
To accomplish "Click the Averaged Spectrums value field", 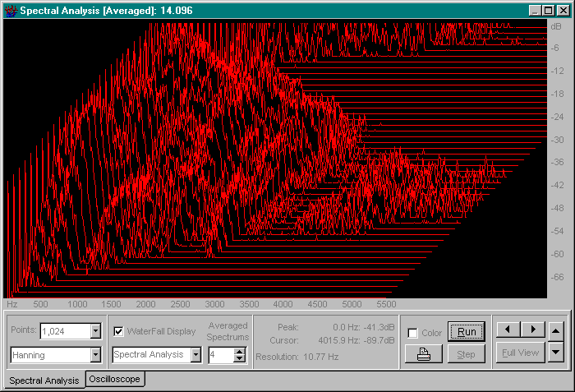I will tap(220, 355).
